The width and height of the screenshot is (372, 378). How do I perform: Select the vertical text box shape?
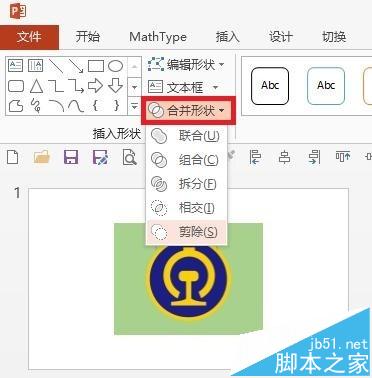35,66
